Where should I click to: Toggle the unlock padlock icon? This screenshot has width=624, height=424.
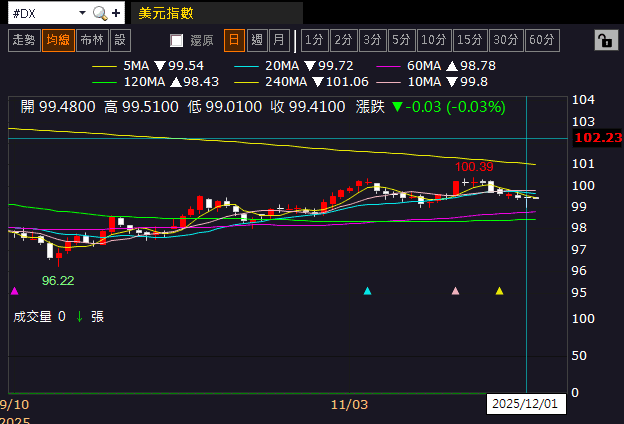click(606, 40)
